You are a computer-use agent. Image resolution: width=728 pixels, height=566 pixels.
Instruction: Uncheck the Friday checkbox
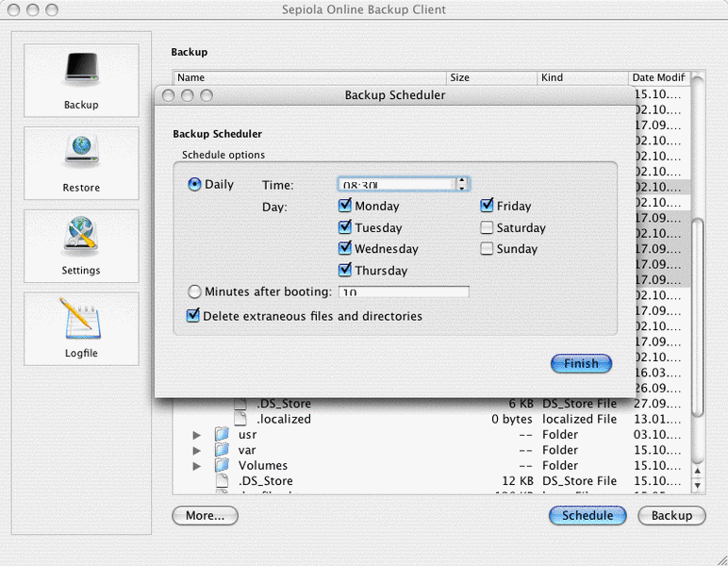click(x=487, y=205)
